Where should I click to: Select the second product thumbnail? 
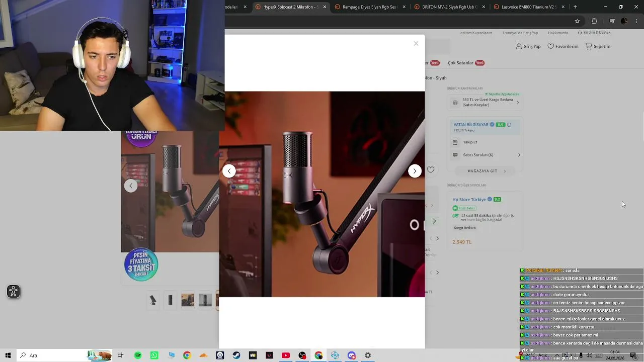click(x=170, y=300)
